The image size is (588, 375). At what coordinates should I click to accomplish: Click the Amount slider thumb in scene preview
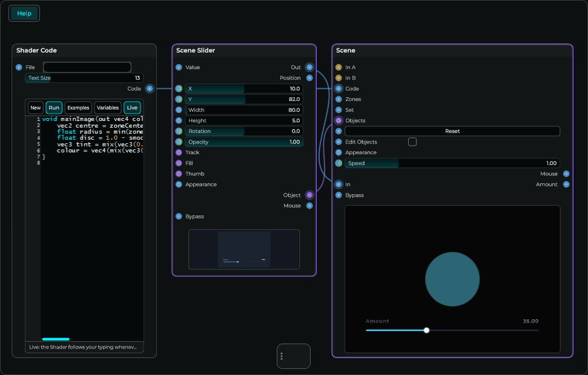coord(426,330)
